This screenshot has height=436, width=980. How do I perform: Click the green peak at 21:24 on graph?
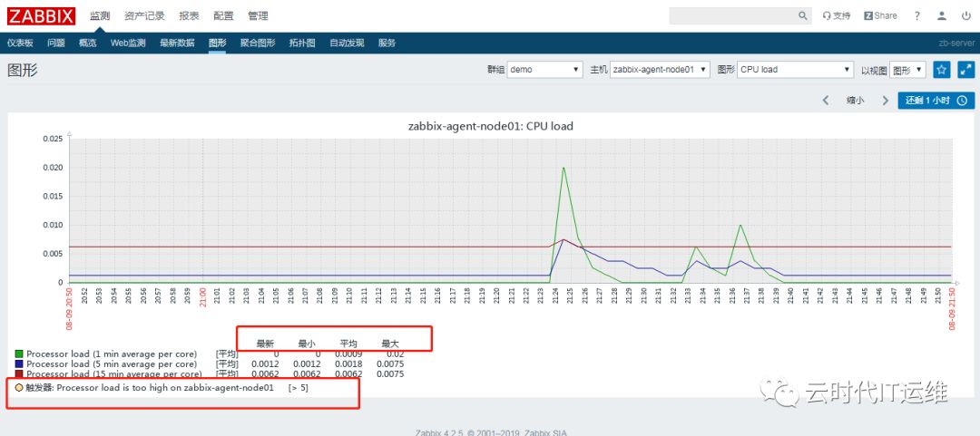coord(563,168)
